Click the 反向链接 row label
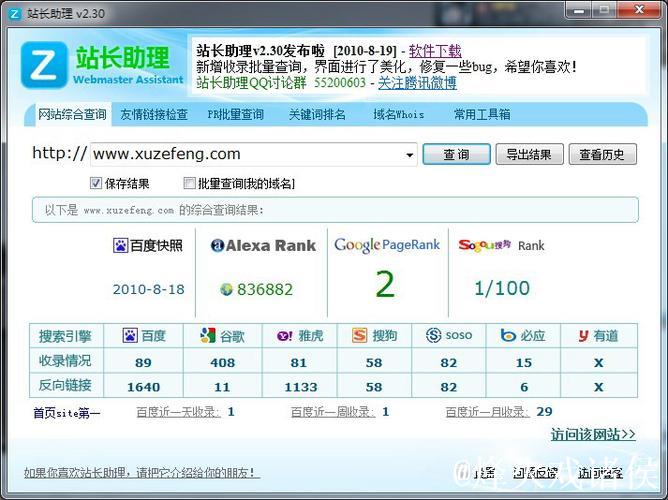668x500 pixels. 65,385
